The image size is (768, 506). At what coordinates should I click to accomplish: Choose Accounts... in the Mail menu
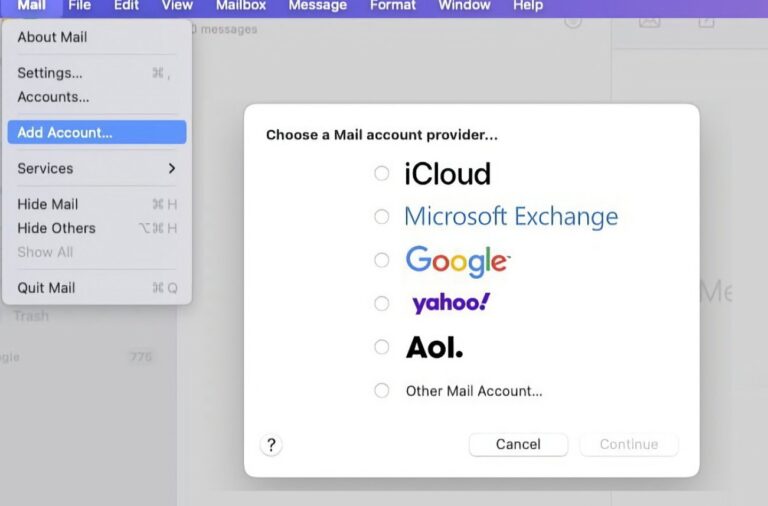tap(97, 97)
